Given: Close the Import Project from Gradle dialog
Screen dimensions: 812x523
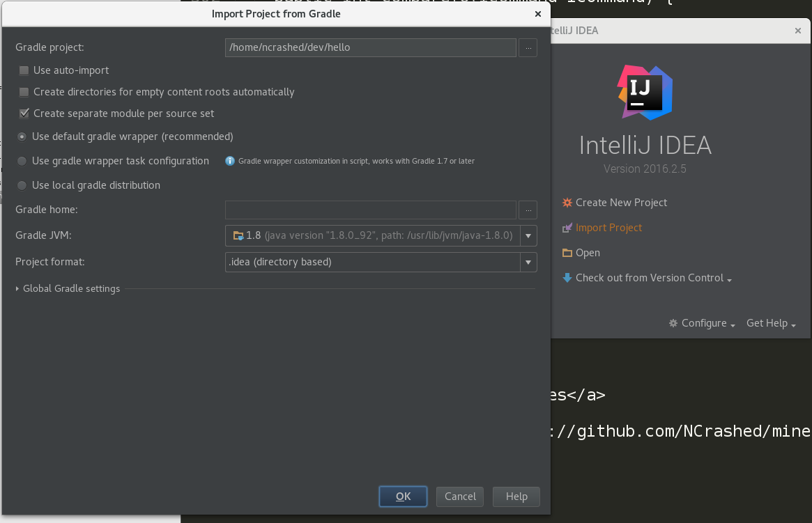Looking at the screenshot, I should coord(538,14).
